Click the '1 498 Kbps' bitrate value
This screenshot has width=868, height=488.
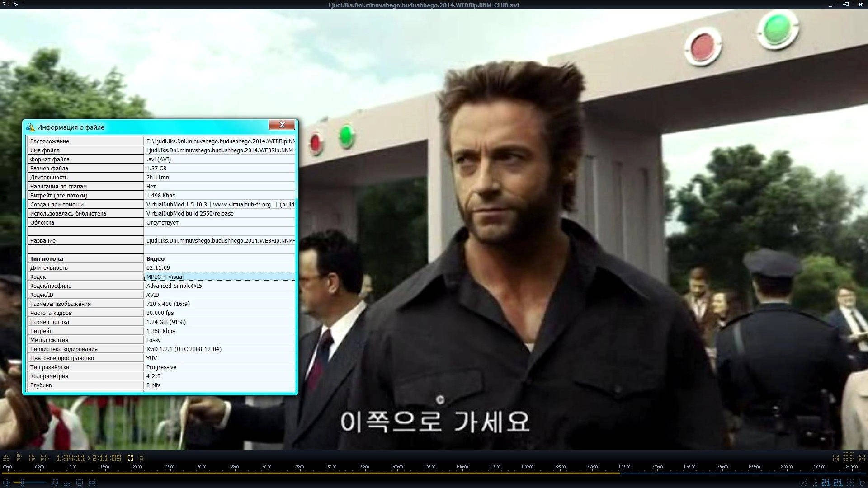[160, 195]
